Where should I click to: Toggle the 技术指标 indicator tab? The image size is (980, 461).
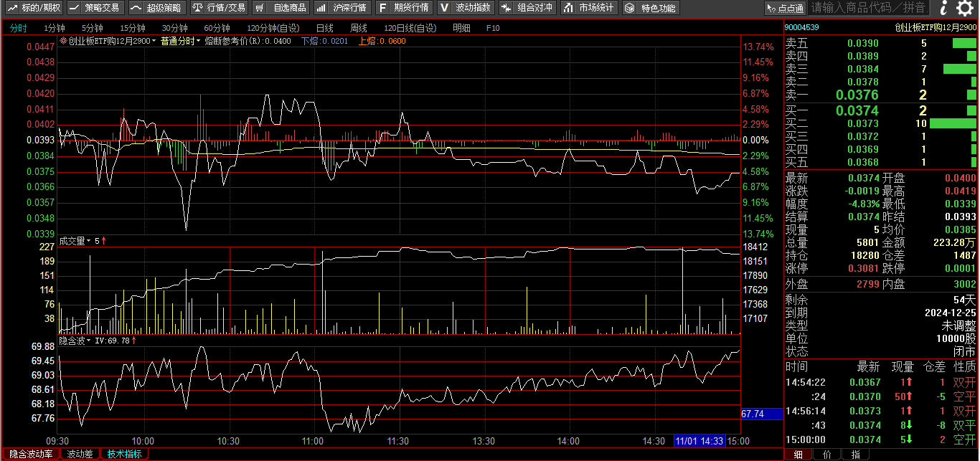[124, 454]
